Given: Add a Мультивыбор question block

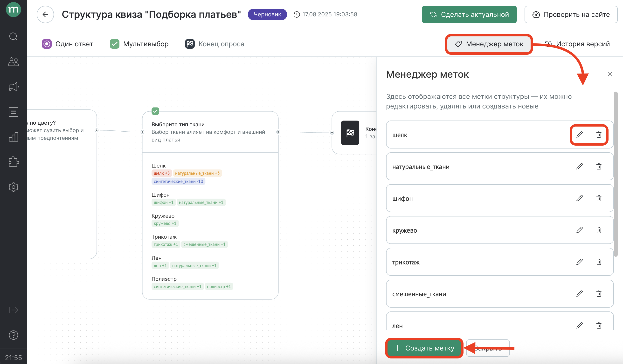Looking at the screenshot, I should click(139, 44).
